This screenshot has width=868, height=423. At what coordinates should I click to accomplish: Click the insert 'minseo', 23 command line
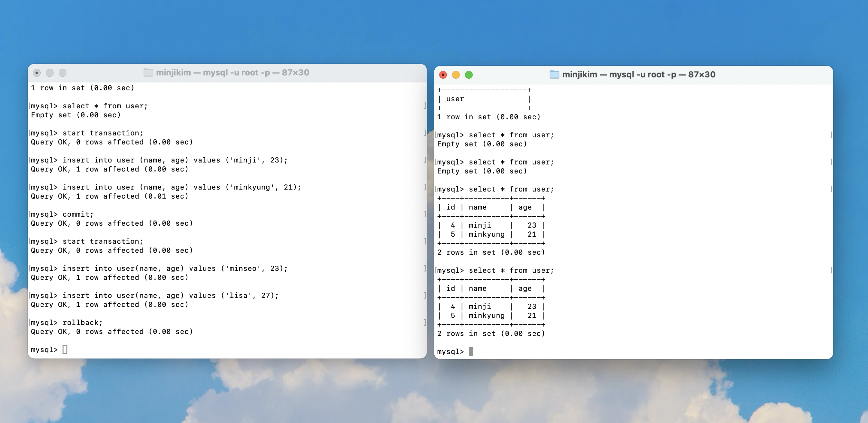pyautogui.click(x=159, y=269)
